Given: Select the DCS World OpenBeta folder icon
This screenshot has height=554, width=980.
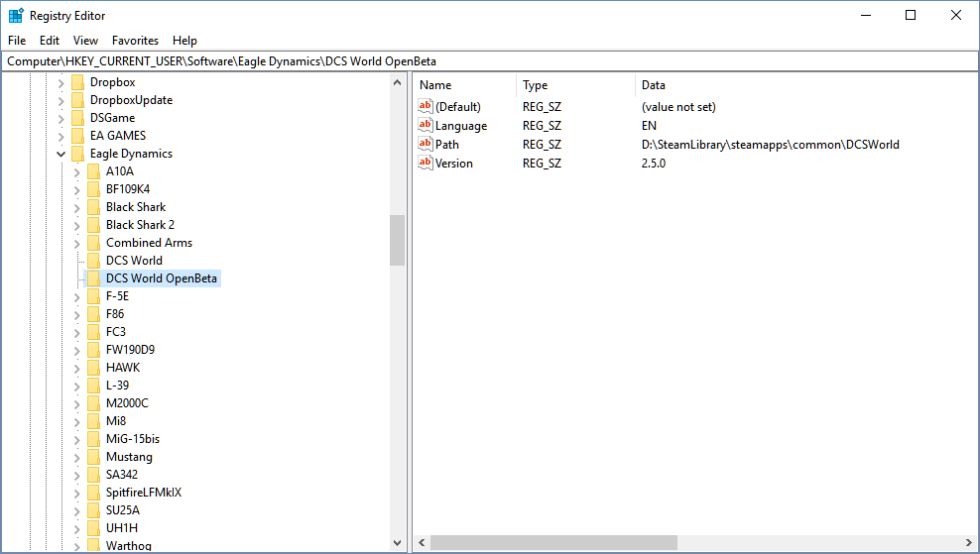Looking at the screenshot, I should tap(94, 278).
